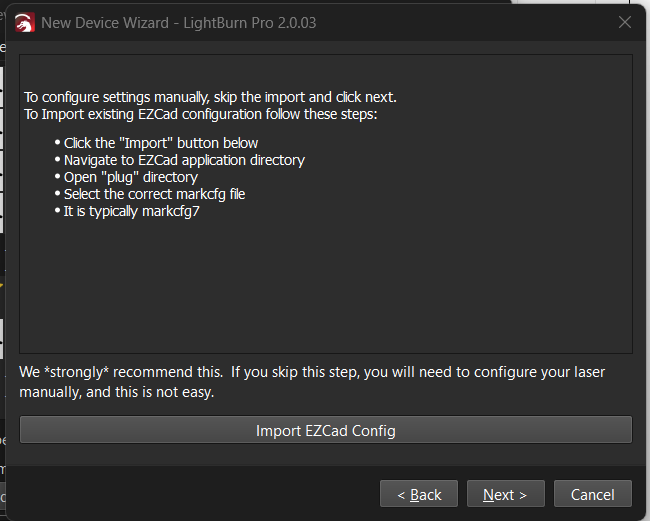
Task: Advance the wizard with the Next button
Action: (x=505, y=494)
